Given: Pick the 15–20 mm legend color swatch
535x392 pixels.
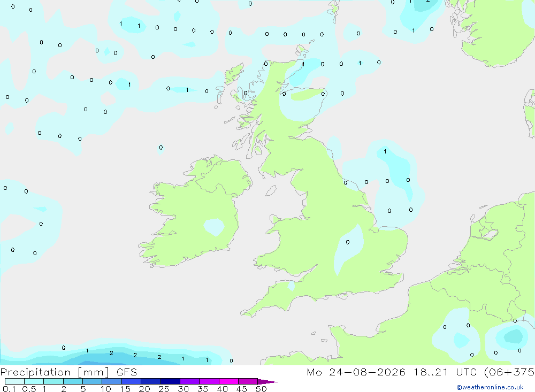Looking at the screenshot, I should tap(132, 381).
